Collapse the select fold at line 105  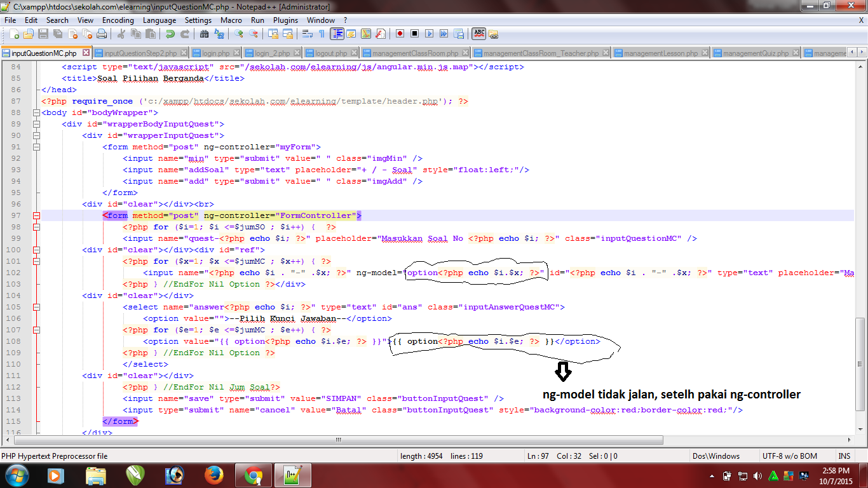[36, 307]
